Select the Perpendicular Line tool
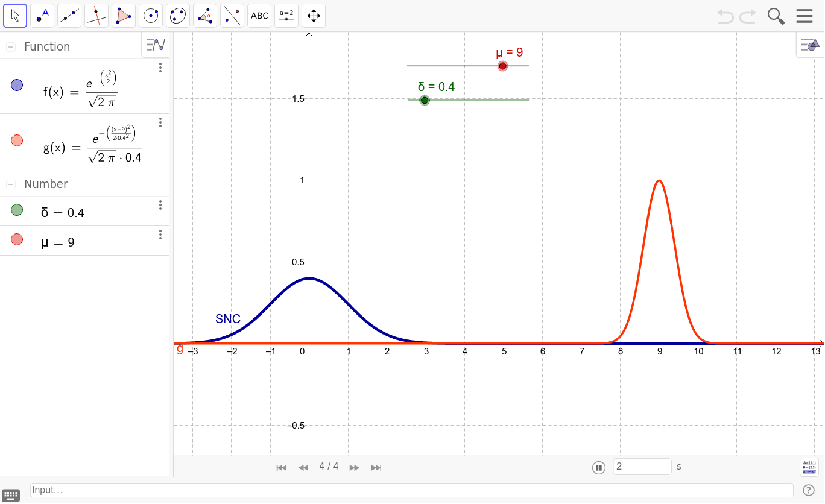This screenshot has width=825, height=504. 96,16
